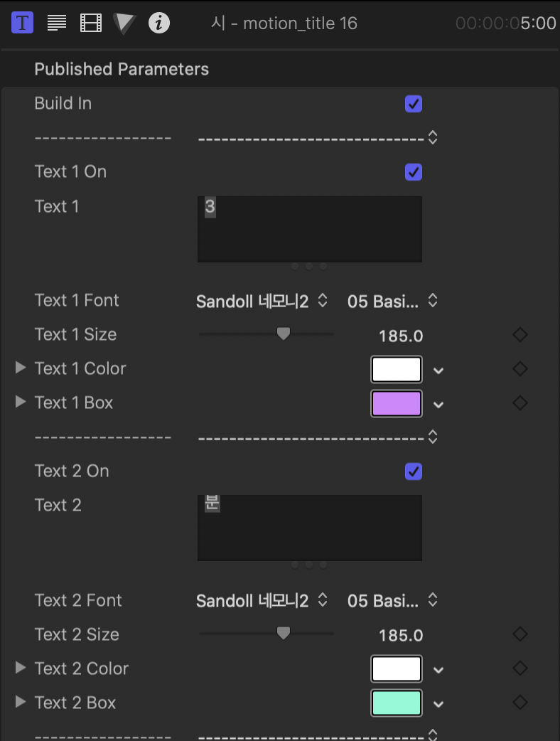Open the Color inspector triangle icon
560x741 pixels.
coord(124,23)
